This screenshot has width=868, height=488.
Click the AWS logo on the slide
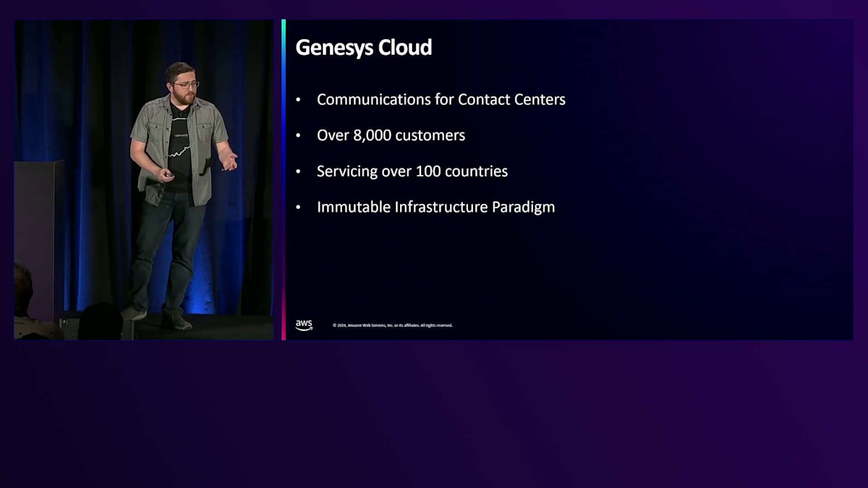click(x=304, y=325)
